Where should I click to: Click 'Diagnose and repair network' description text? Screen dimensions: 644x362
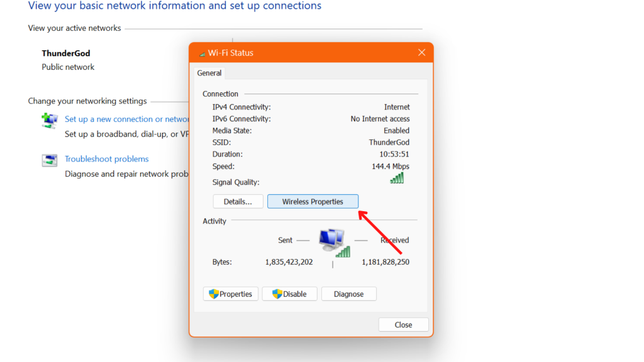pyautogui.click(x=126, y=174)
